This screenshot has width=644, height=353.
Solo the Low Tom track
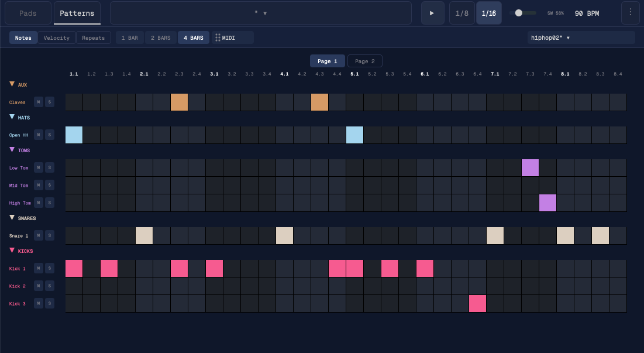50,167
